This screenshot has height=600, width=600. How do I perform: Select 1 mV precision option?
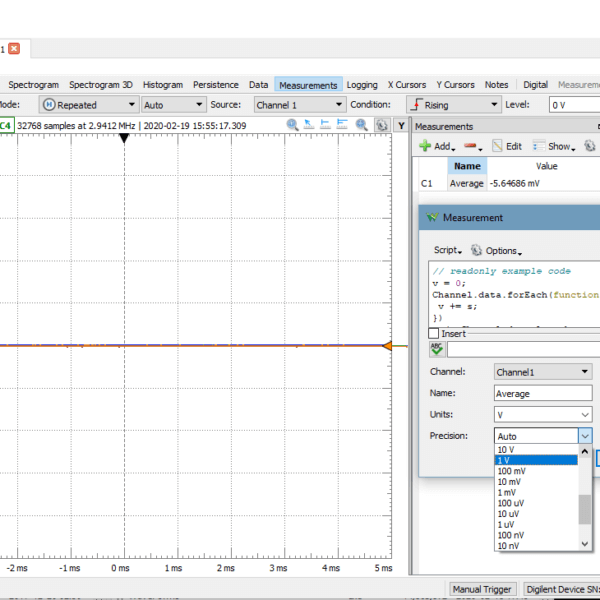pyautogui.click(x=536, y=492)
